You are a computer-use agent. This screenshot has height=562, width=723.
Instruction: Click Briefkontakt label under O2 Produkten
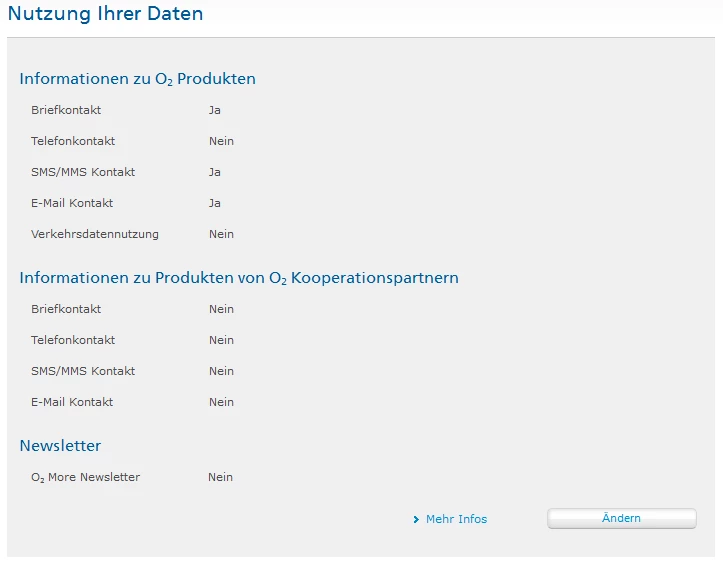(x=66, y=110)
